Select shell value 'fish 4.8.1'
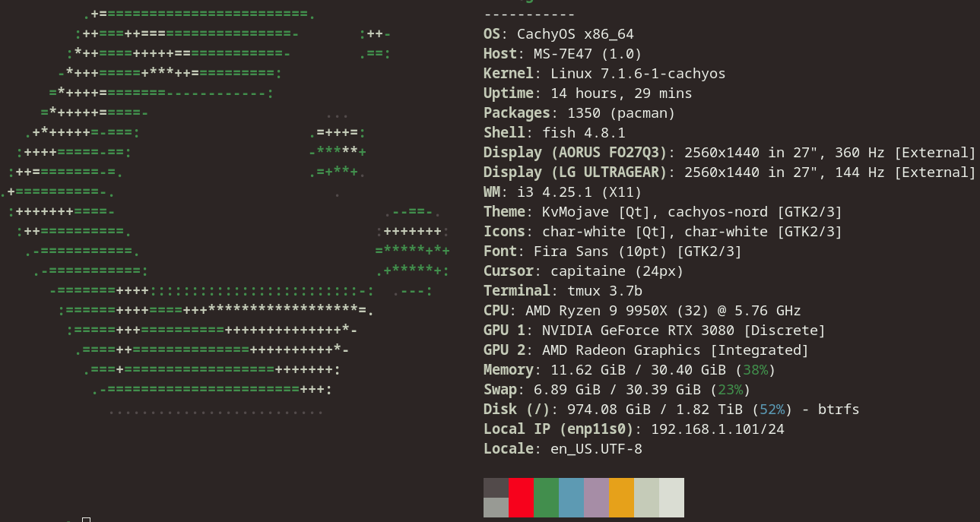980x522 pixels. click(x=584, y=133)
